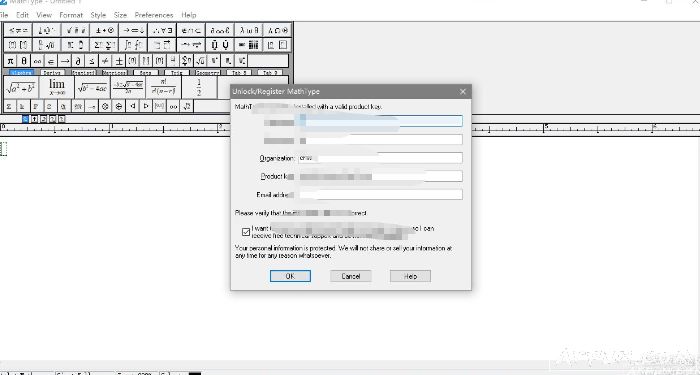The width and height of the screenshot is (700, 375).
Task: Switch to Tab 8
Action: click(x=239, y=72)
